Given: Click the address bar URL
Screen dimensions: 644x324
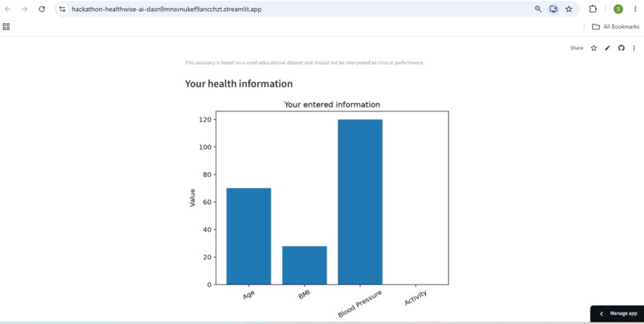Looking at the screenshot, I should click(166, 9).
